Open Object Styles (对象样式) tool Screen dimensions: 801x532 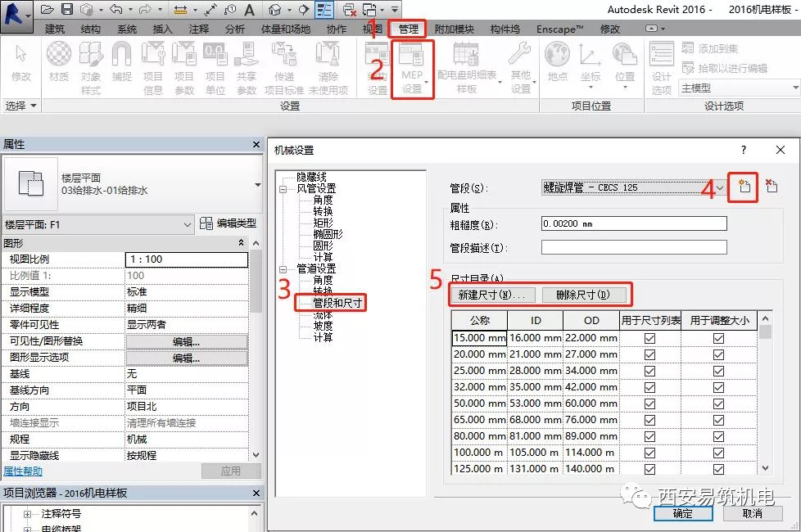pyautogui.click(x=91, y=69)
